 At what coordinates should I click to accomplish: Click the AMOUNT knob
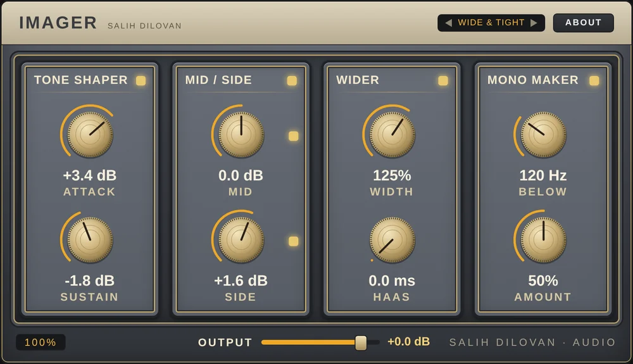tap(543, 240)
